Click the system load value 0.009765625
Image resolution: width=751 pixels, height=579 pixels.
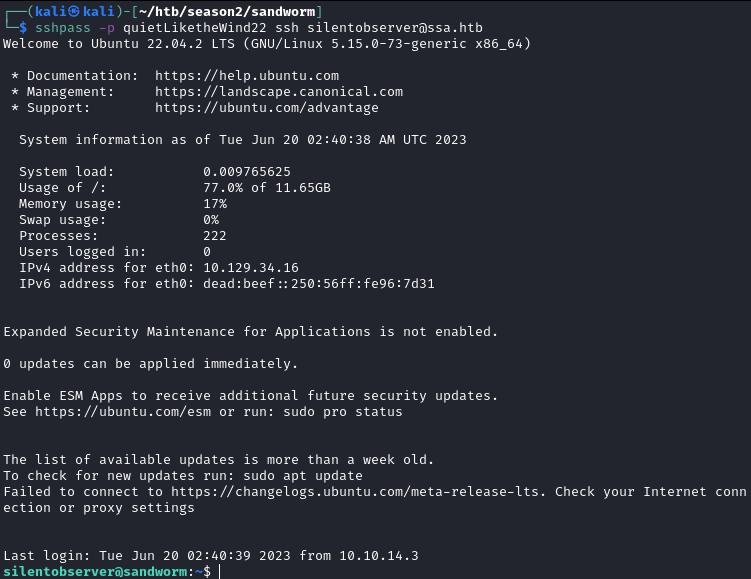point(247,172)
